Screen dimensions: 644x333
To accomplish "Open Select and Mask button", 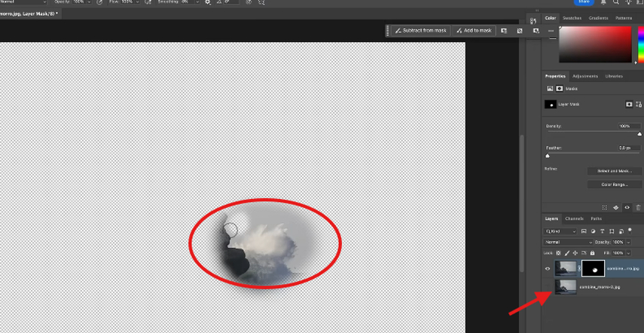I will click(615, 171).
